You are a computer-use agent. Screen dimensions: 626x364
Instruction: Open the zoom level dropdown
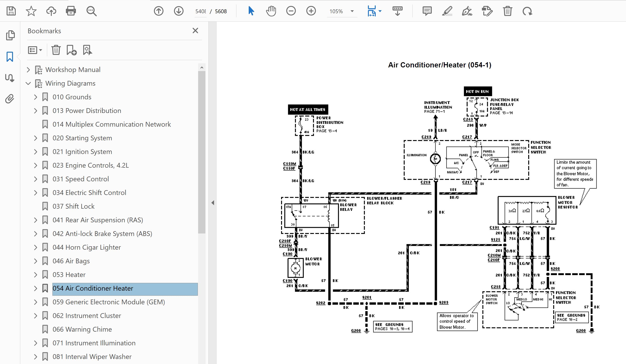click(x=352, y=11)
